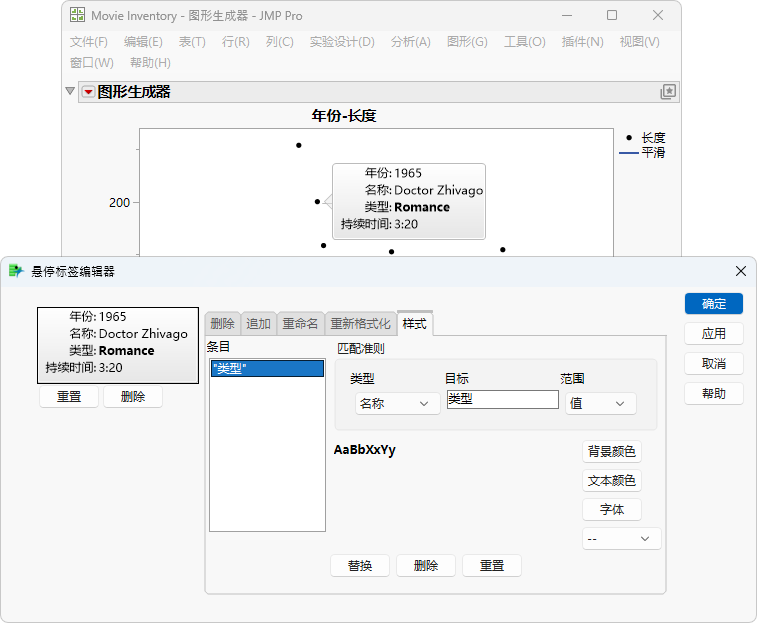Switch to the 追加 tab
757x623 pixels.
(x=258, y=324)
